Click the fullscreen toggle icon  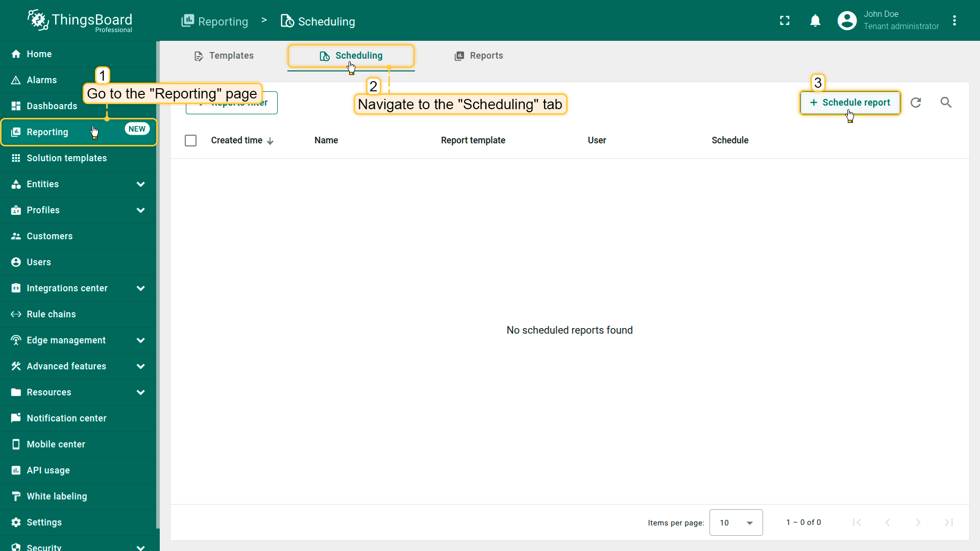click(785, 20)
